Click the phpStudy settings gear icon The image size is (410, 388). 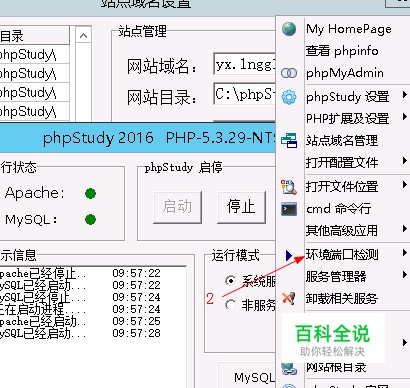click(289, 97)
